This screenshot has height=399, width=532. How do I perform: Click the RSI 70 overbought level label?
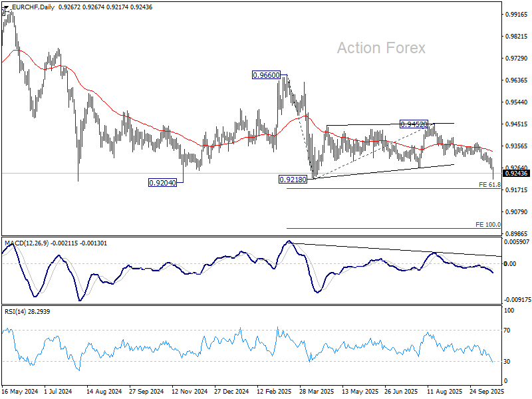(507, 330)
